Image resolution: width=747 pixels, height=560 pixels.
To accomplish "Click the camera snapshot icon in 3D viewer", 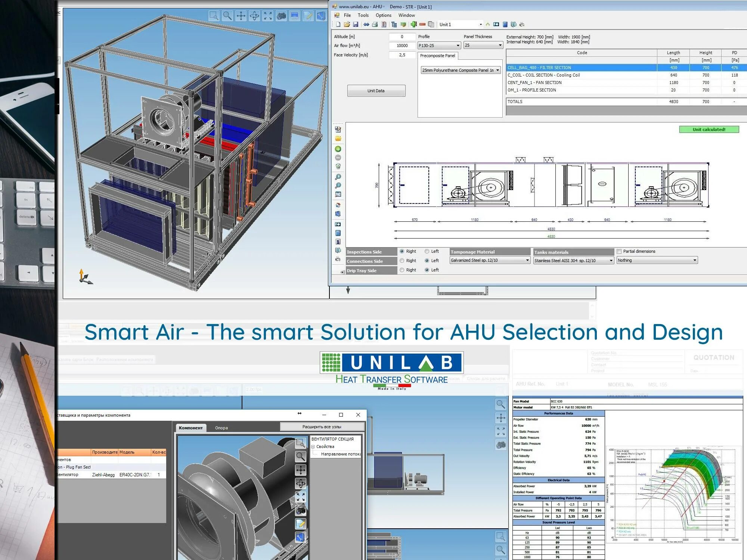I will (x=281, y=16).
